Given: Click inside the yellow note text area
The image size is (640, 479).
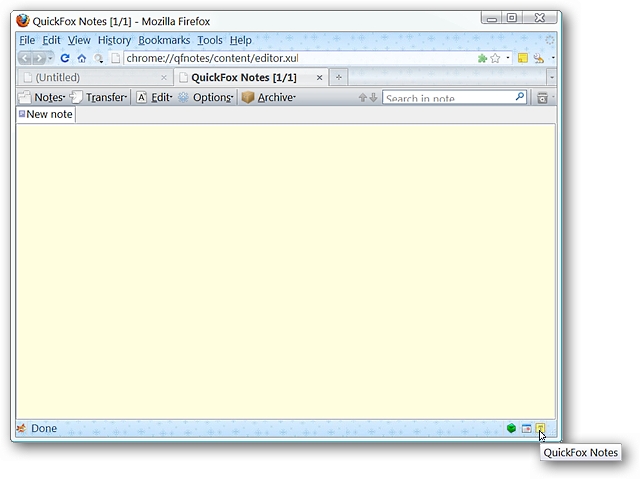Looking at the screenshot, I should (x=286, y=271).
